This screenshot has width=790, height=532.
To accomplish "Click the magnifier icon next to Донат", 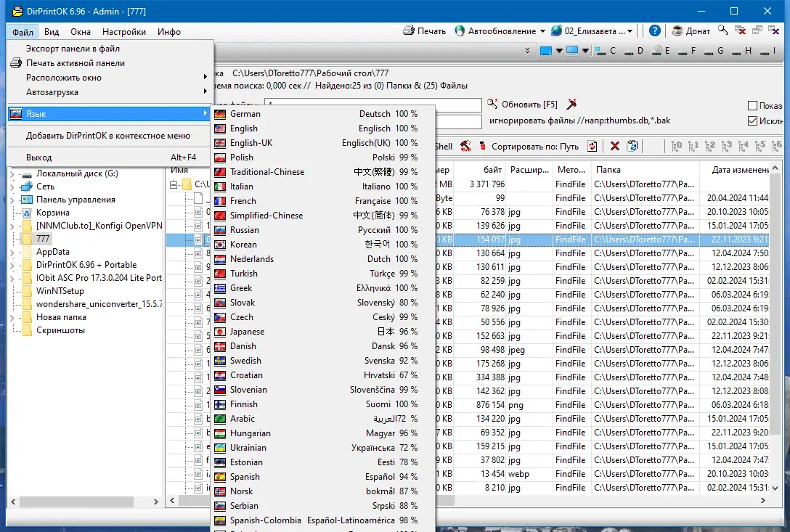I will [723, 30].
